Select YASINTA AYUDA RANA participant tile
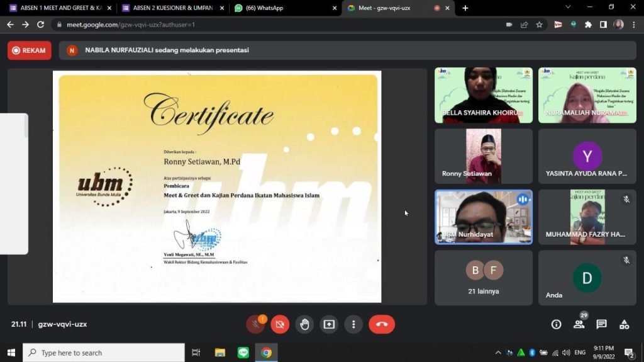The image size is (644, 362). (x=587, y=156)
